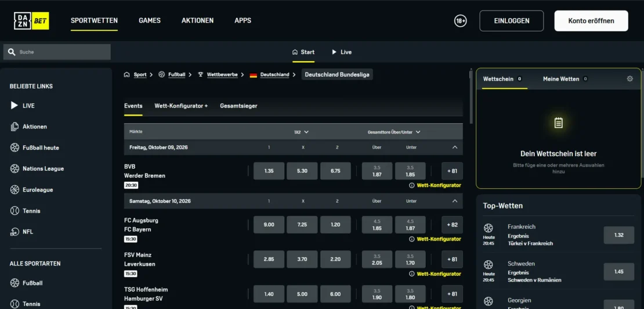Click the FC Augsburg vs FC Bayern match
644x309 pixels.
point(141,225)
